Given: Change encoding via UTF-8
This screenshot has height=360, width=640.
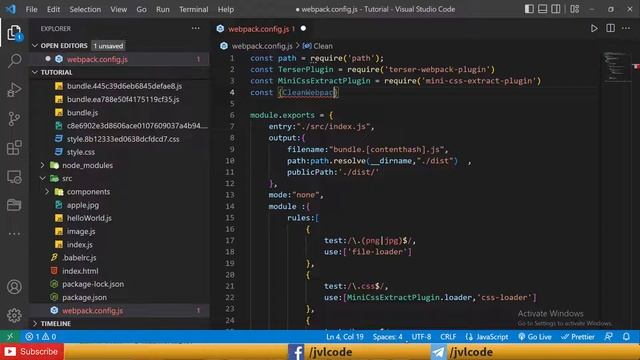Looking at the screenshot, I should (x=421, y=337).
